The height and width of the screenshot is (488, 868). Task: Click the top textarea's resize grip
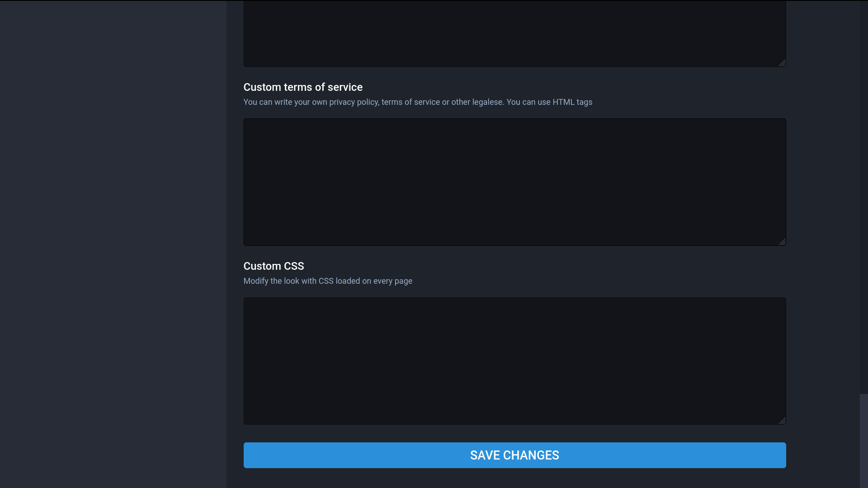point(782,63)
